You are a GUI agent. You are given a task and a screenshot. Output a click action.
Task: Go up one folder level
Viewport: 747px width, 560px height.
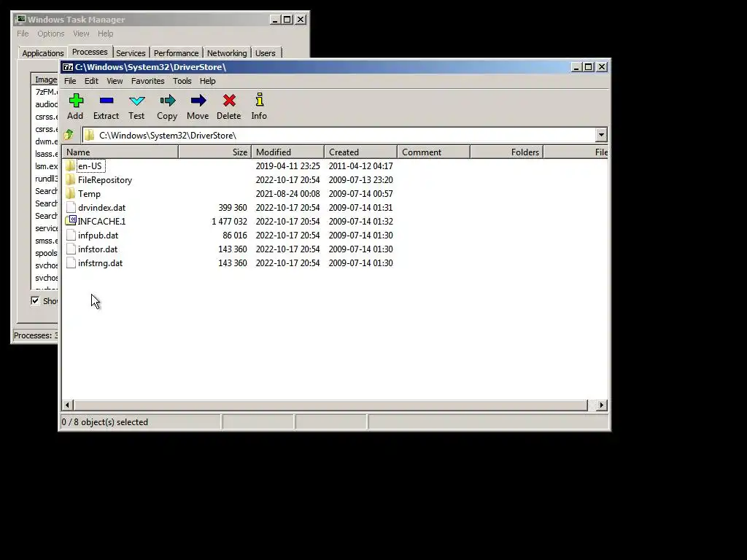click(x=69, y=135)
